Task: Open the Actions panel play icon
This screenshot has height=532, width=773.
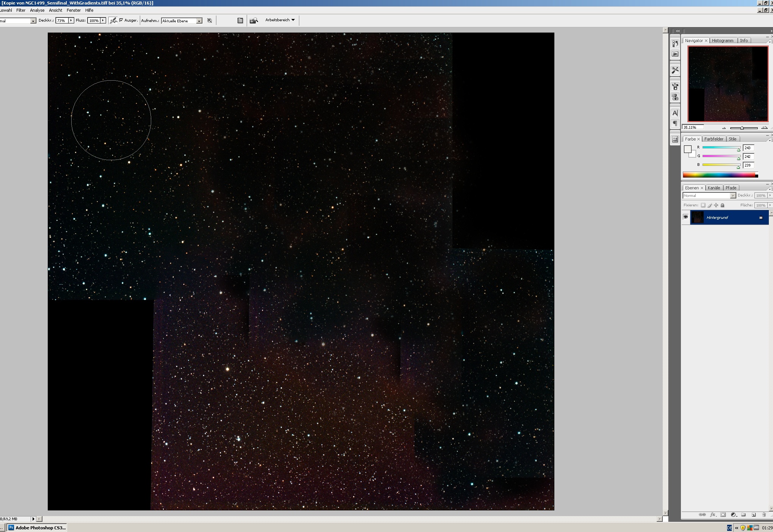Action: tap(675, 54)
